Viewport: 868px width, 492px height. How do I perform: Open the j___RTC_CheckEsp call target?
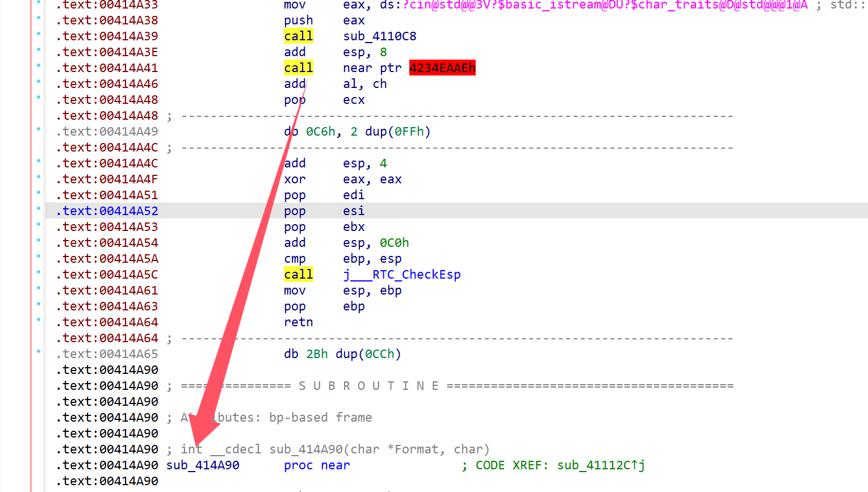point(402,275)
